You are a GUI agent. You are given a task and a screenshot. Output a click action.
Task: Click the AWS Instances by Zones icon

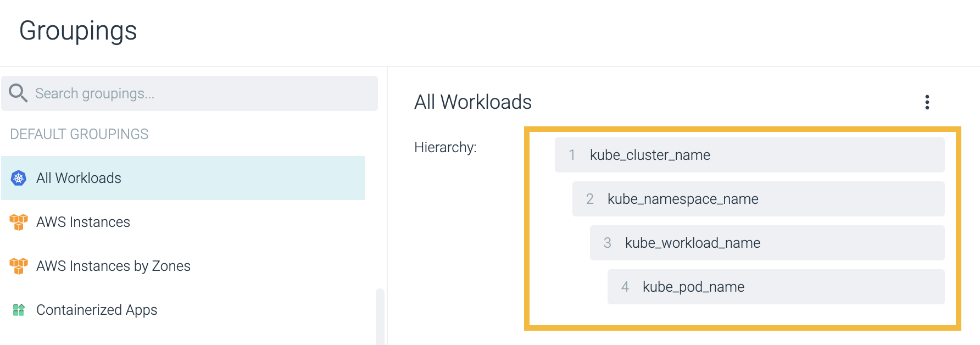19,266
